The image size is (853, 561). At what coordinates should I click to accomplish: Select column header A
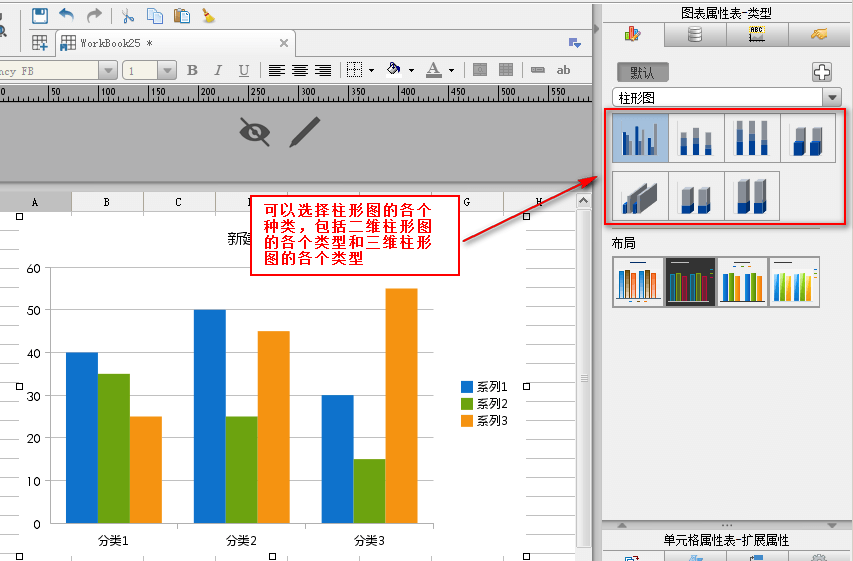pyautogui.click(x=35, y=202)
